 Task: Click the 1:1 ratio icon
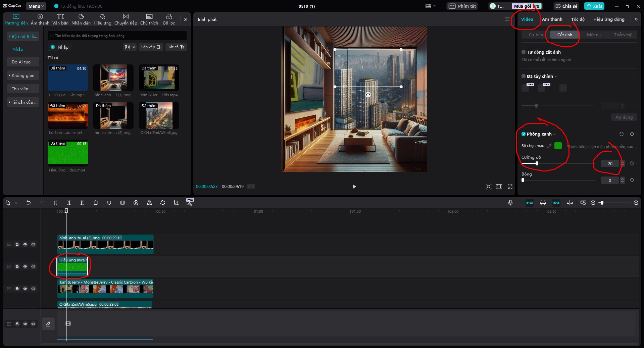pyautogui.click(x=499, y=187)
